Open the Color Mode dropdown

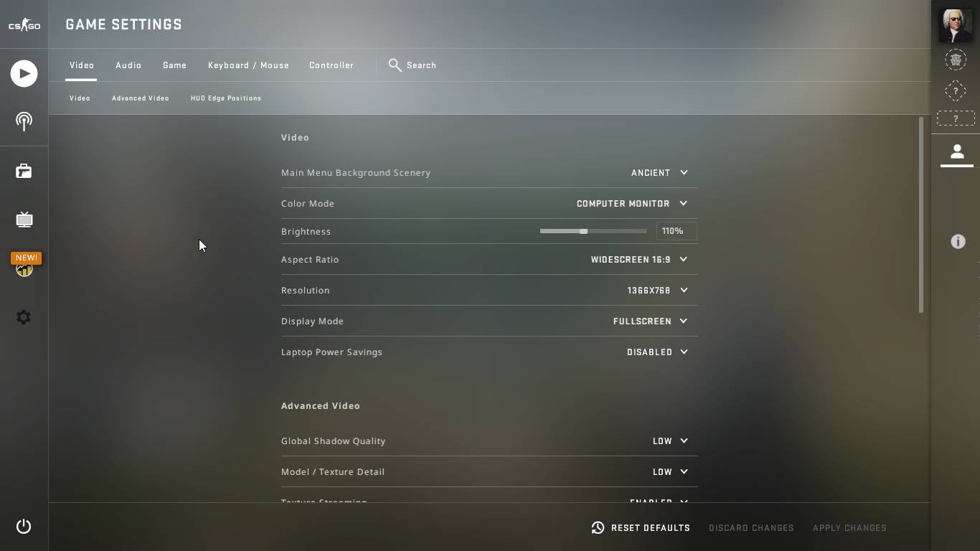pyautogui.click(x=632, y=204)
